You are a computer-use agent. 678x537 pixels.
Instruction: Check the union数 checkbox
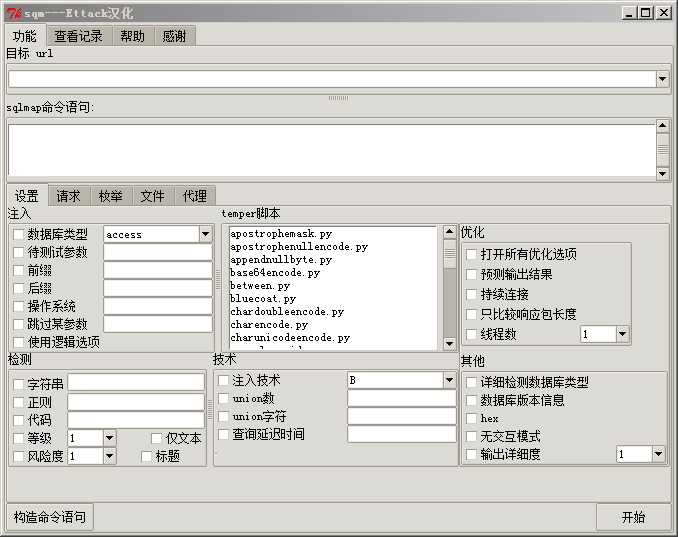[223, 399]
